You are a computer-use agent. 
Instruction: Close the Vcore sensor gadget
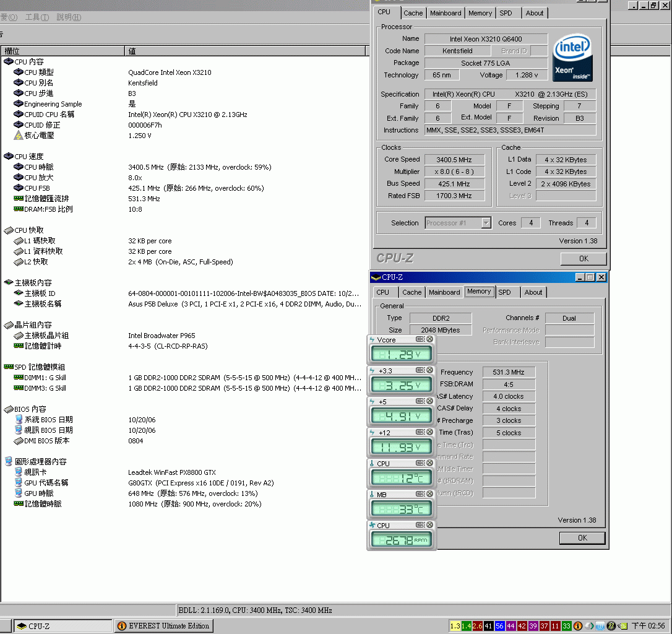(x=429, y=339)
